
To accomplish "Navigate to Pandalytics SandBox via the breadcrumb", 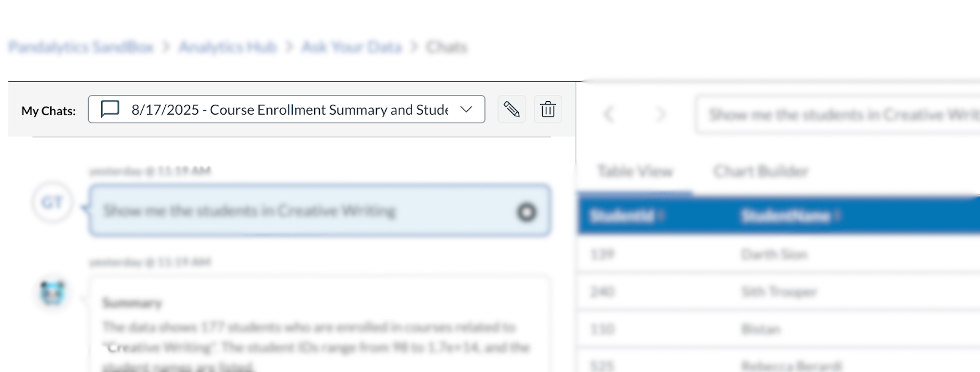I will (80, 47).
